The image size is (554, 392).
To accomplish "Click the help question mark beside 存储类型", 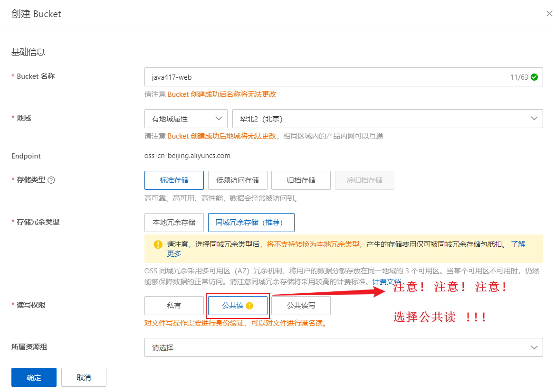I will (51, 180).
